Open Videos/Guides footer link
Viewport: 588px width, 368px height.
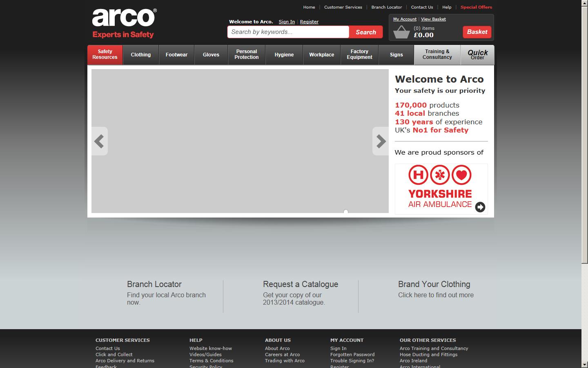coord(205,355)
